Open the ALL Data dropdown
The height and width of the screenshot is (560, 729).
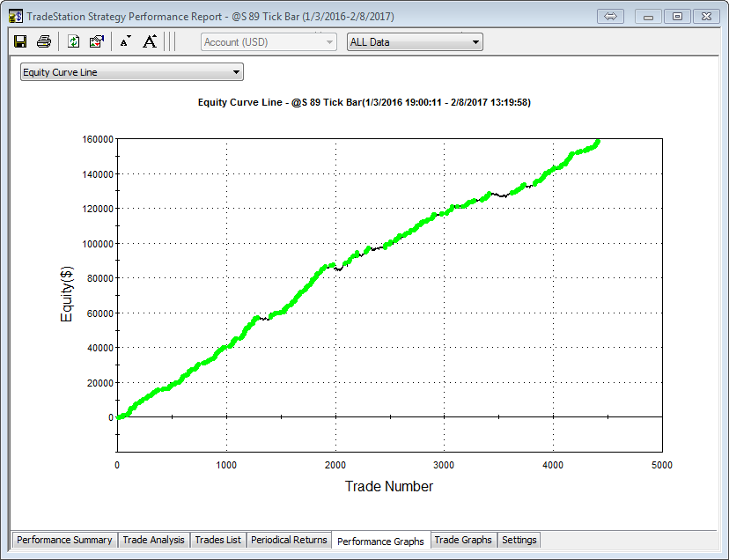[414, 41]
